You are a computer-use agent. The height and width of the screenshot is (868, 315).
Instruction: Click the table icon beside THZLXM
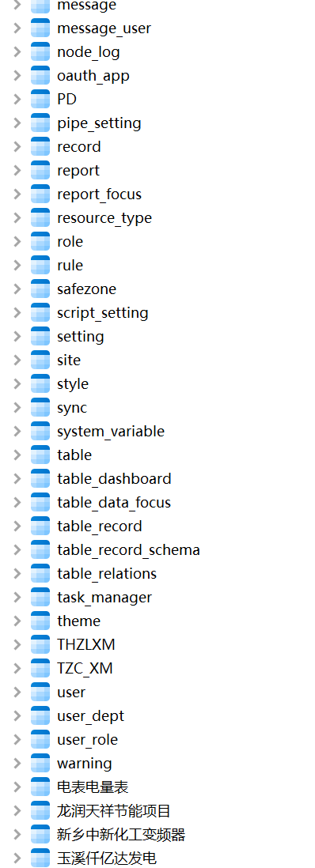coord(40,645)
